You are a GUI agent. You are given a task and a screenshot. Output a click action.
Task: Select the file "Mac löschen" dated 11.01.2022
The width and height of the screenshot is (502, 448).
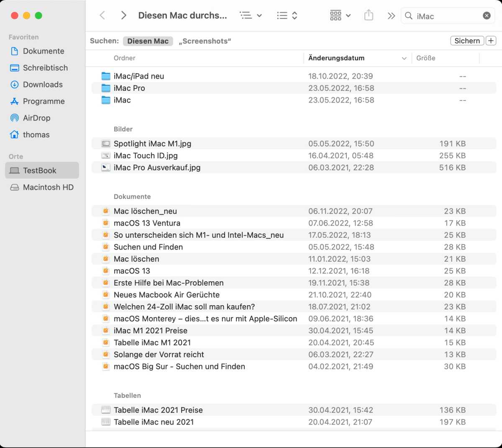coord(294,259)
